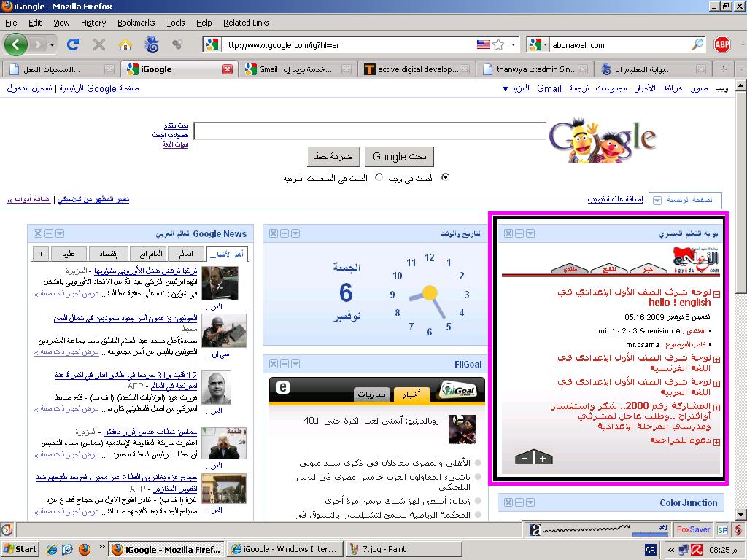Open the EgyEdu gadget options dropdown
Image resolution: width=747 pixels, height=560 pixels.
pos(530,233)
